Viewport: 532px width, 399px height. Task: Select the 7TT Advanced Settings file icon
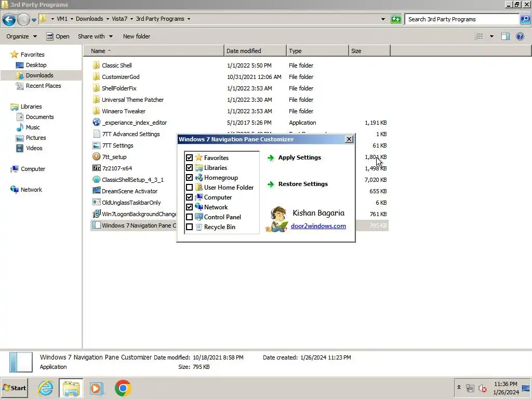(x=96, y=134)
